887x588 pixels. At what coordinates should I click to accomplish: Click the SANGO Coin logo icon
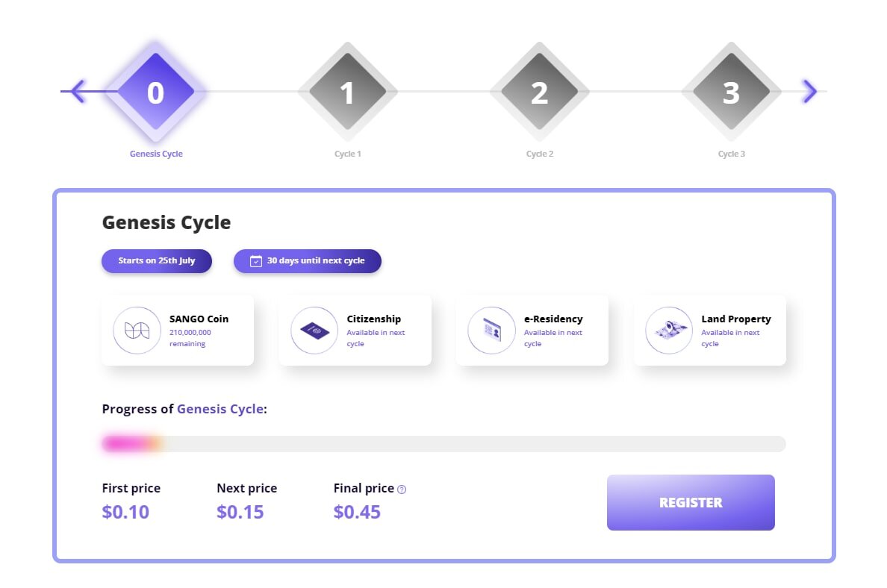[137, 330]
